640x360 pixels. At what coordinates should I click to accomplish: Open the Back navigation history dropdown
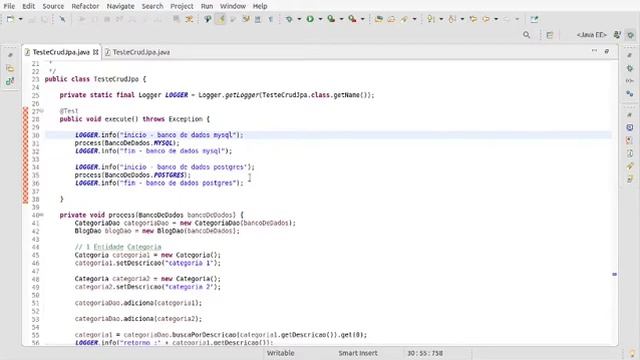(496, 19)
